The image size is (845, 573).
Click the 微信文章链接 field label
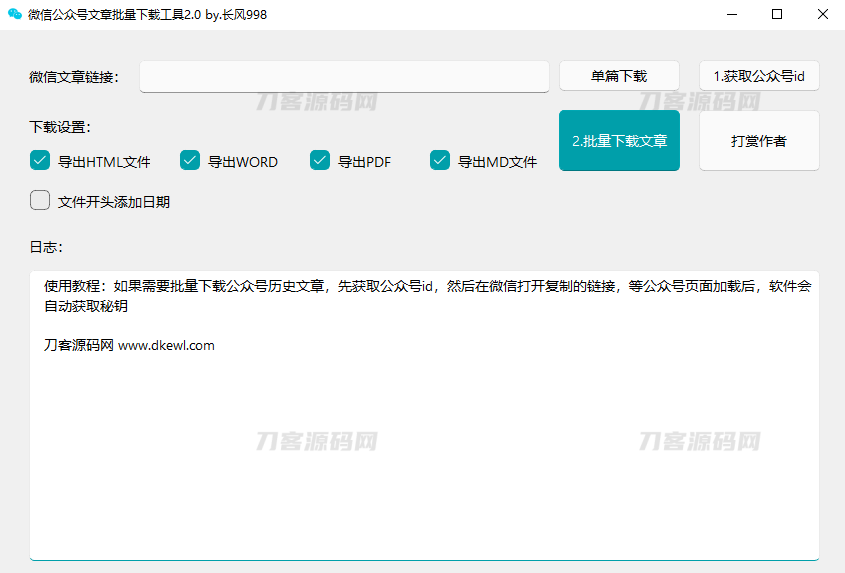coord(74,77)
